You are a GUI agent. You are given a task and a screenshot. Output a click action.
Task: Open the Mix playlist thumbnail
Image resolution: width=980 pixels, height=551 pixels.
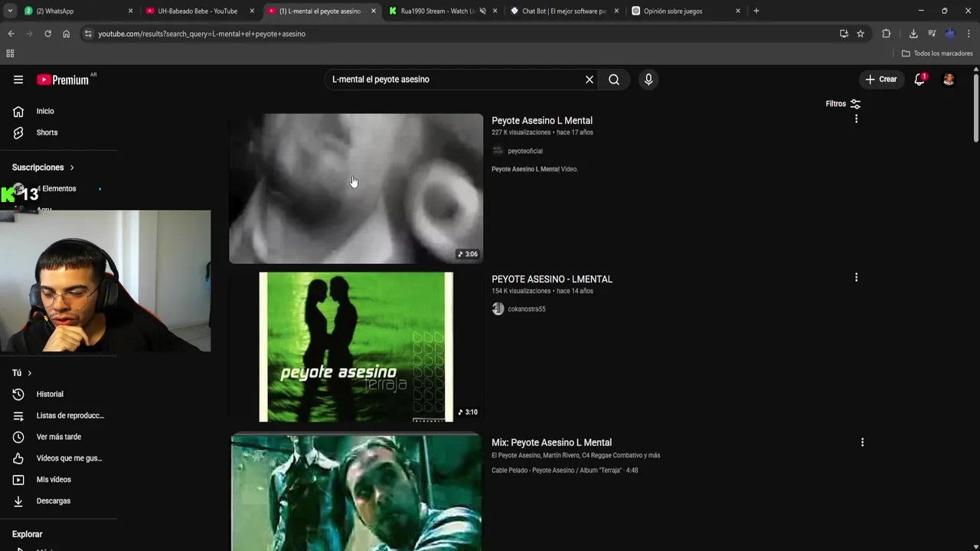coord(356,492)
